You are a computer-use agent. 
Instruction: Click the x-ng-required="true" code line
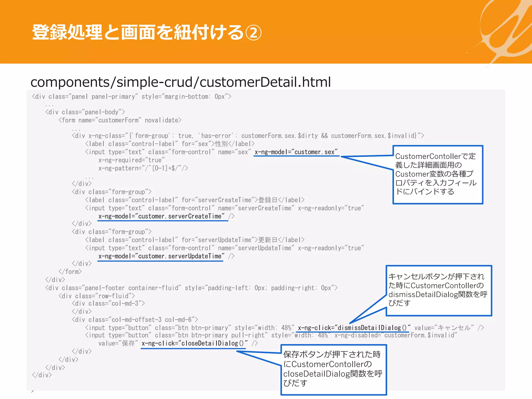point(131,160)
